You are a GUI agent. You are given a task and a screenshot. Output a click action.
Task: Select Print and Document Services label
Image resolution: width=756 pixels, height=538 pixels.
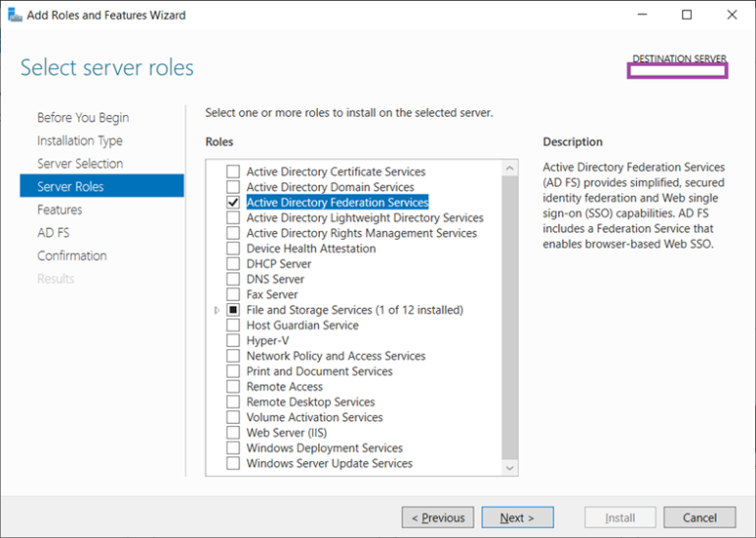coord(319,372)
